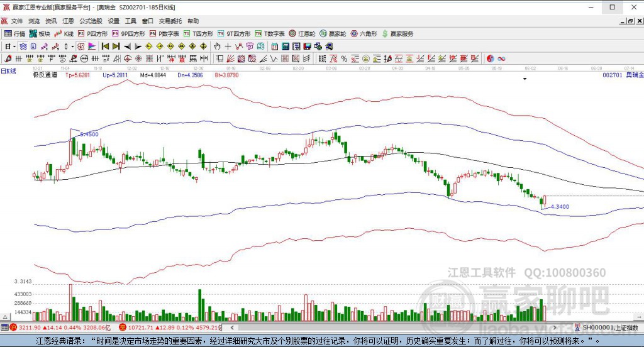Click the 4.3400 low price label
Screen dimensions: 644x347
(x=560, y=207)
